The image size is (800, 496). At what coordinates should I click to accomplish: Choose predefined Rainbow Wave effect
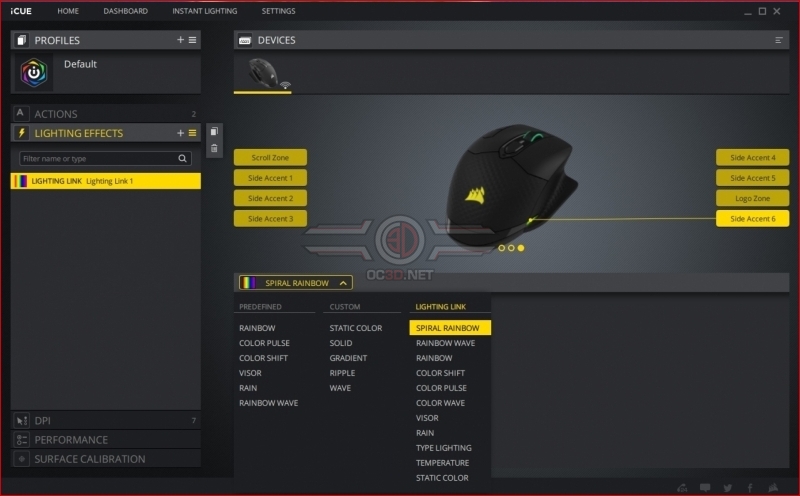(x=268, y=403)
